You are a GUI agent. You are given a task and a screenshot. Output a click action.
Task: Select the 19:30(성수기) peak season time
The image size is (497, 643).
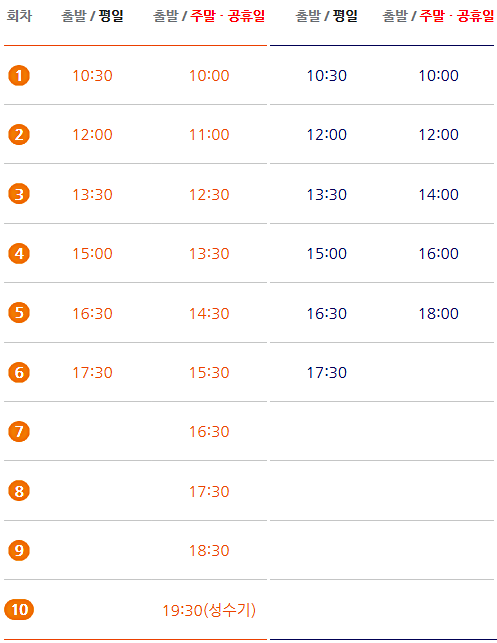point(209,610)
